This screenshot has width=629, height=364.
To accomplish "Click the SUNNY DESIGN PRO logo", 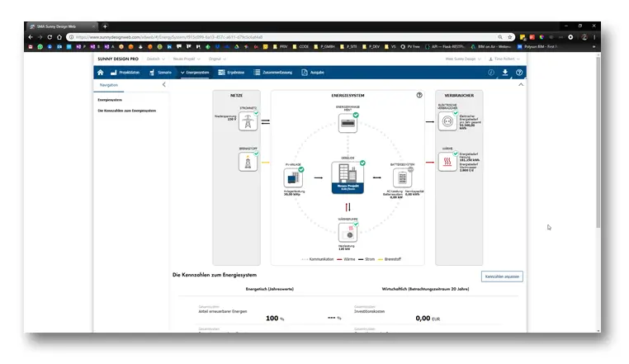I will coord(118,59).
